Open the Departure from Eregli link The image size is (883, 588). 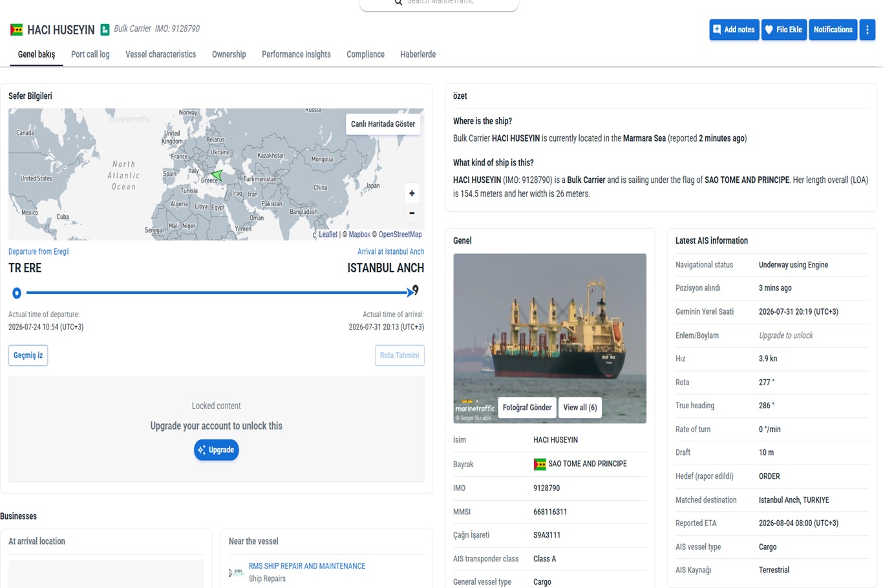pyautogui.click(x=39, y=252)
